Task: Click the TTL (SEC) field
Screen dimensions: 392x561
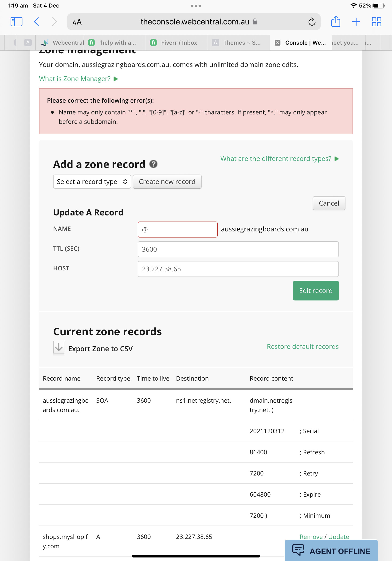Action: click(x=238, y=249)
